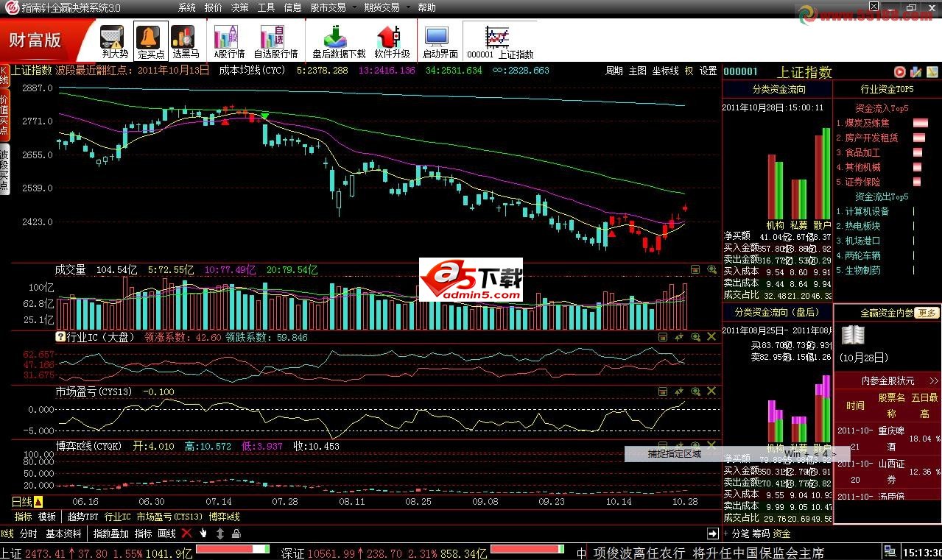Select the 定买点 bell icon
This screenshot has width=942, height=560.
pyautogui.click(x=150, y=40)
